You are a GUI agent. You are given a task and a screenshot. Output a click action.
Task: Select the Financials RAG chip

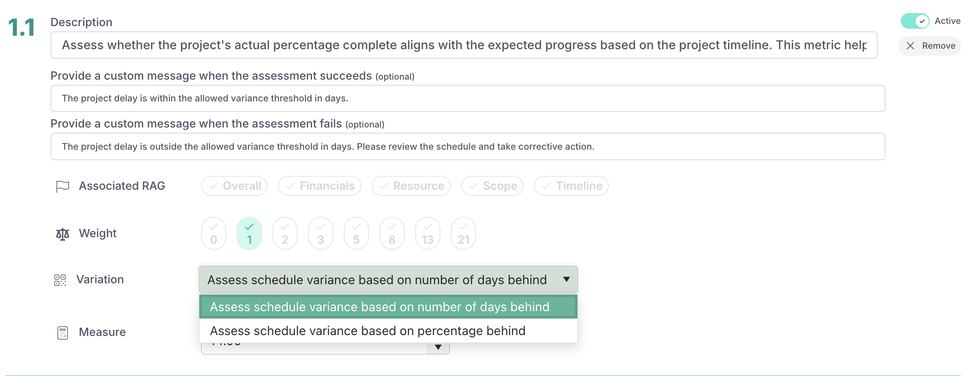click(319, 186)
